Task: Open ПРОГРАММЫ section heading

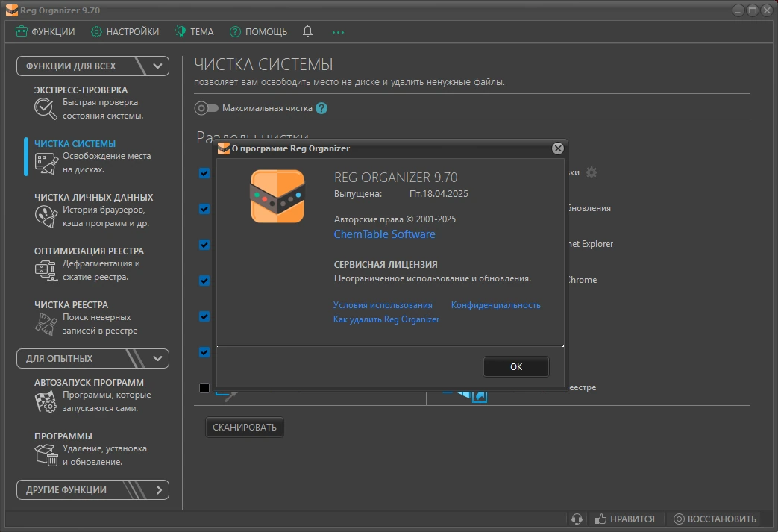Action: (x=63, y=436)
